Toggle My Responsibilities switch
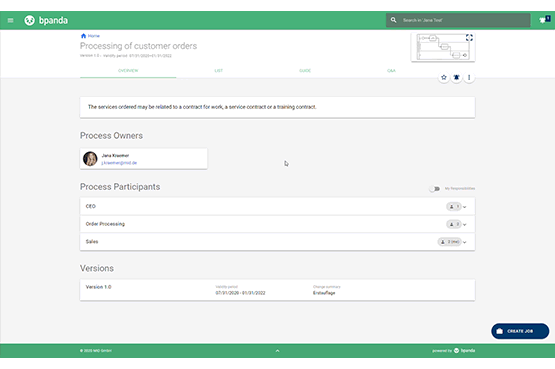This screenshot has width=555, height=369. (435, 189)
